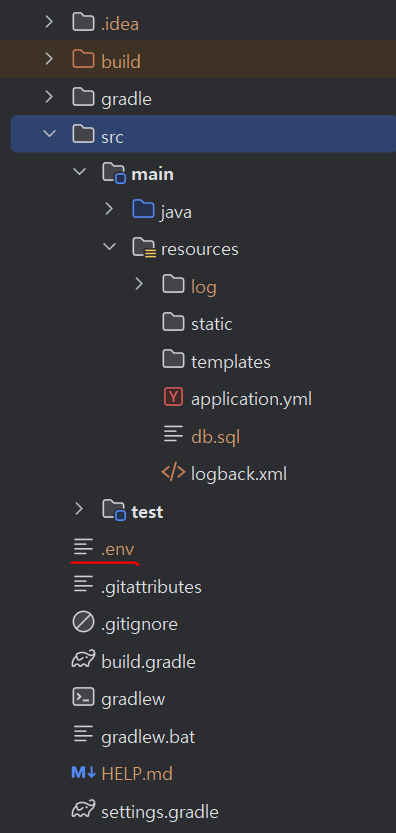The image size is (396, 833).
Task: Expand the java folder chevron
Action: pos(109,209)
